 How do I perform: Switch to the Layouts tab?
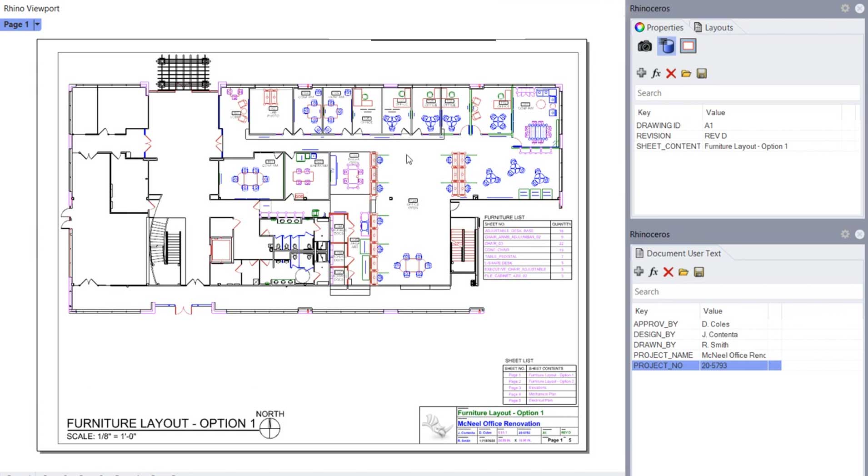tap(713, 27)
